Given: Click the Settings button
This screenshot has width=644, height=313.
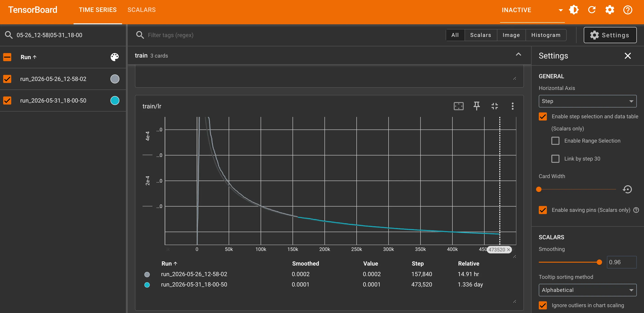Looking at the screenshot, I should click(610, 35).
